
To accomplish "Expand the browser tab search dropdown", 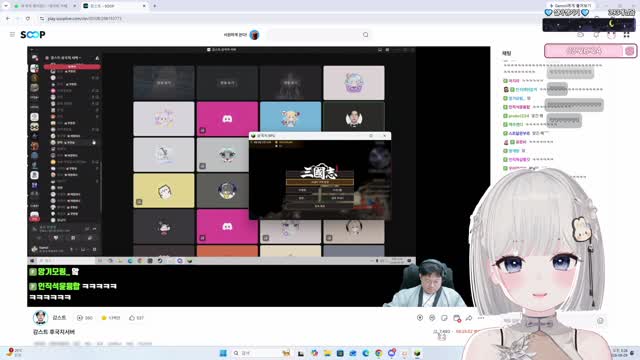I will click(x=6, y=6).
